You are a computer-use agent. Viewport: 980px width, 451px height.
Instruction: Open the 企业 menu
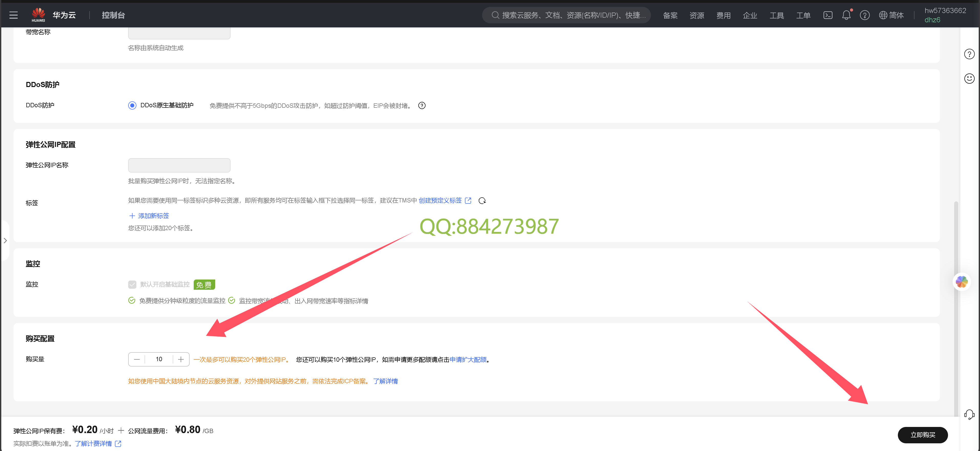tap(750, 15)
